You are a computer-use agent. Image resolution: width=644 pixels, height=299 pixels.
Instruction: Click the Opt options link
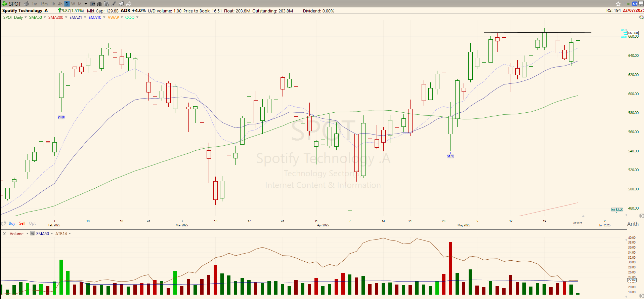tap(32, 223)
